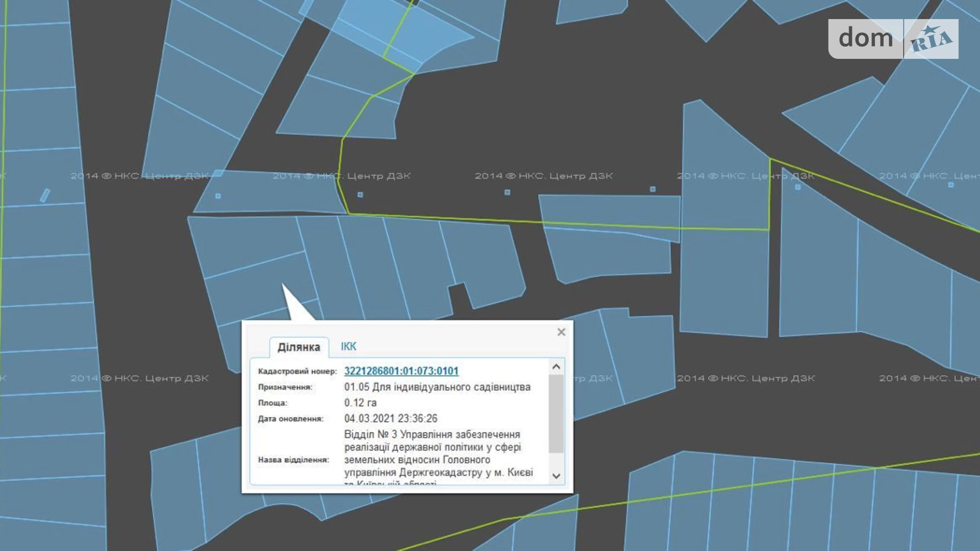Click the small tilted rectangle parcel at far left

click(45, 195)
